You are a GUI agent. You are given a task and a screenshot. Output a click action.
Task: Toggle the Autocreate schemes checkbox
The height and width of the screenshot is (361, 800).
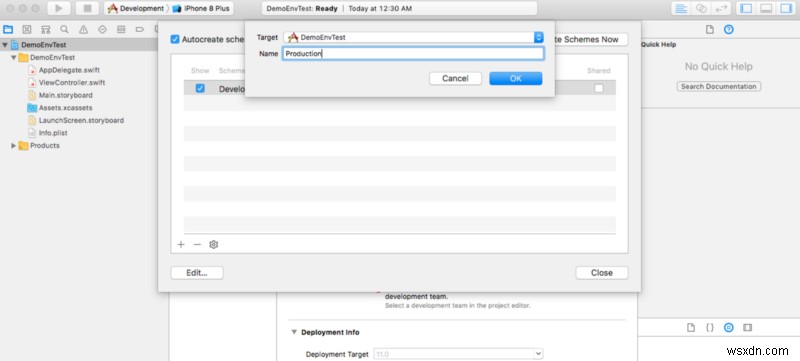(175, 39)
